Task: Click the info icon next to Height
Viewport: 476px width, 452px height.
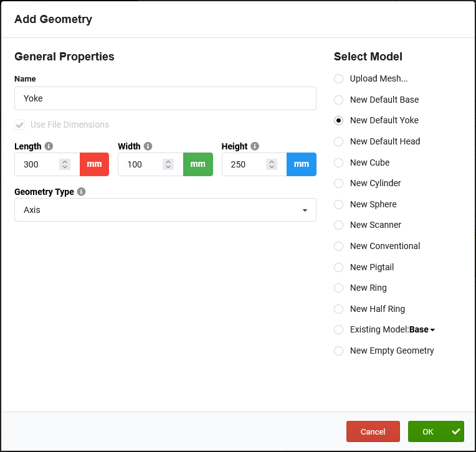Action: pos(255,146)
